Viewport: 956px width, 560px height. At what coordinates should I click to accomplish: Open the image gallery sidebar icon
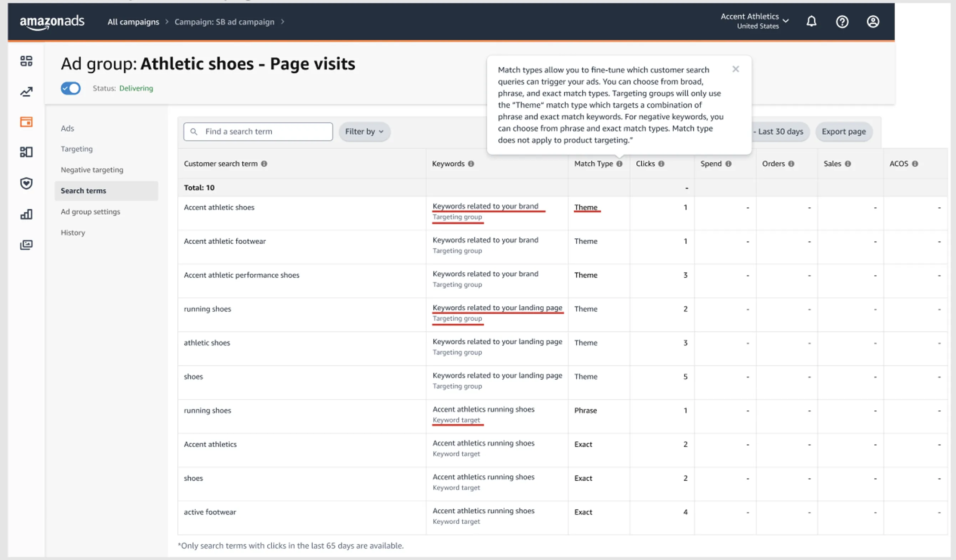26,244
